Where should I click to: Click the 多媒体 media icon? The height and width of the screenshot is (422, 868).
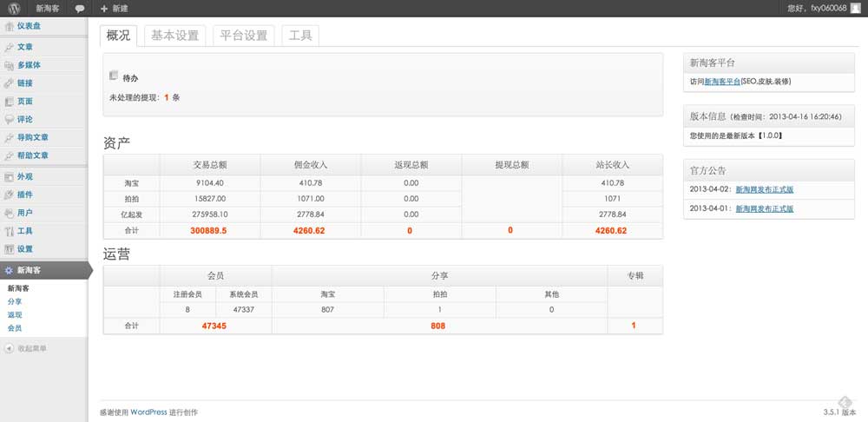coord(9,65)
